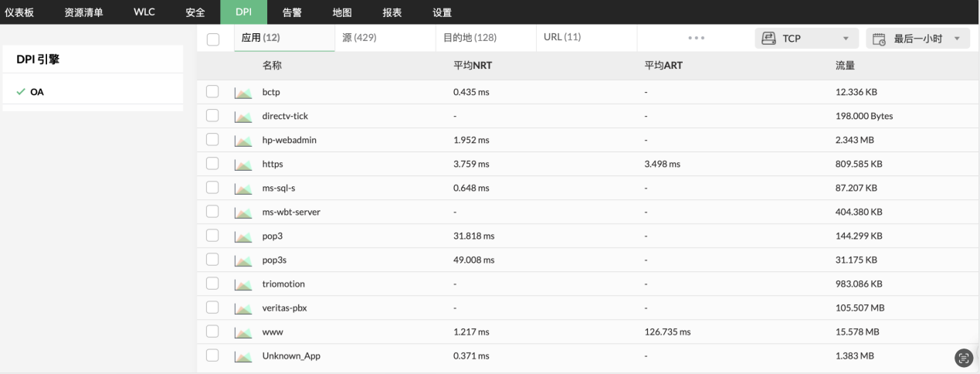Open the ms-wbt-server application entry
This screenshot has height=374, width=980.
[291, 212]
